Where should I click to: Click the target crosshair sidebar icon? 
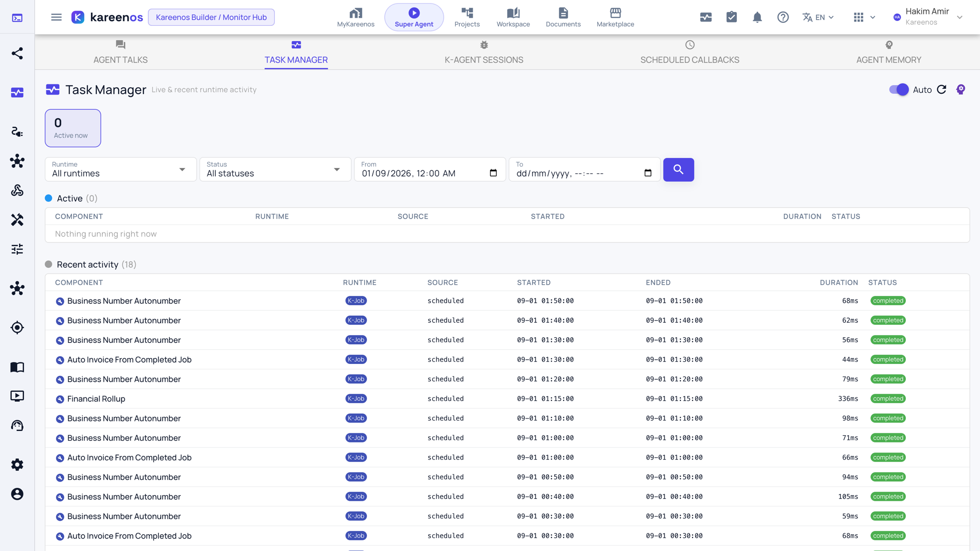17,328
